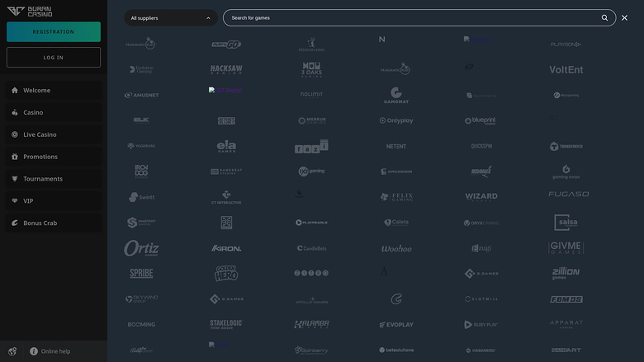644x362 pixels.
Task: Click the Online help link
Action: (x=54, y=351)
